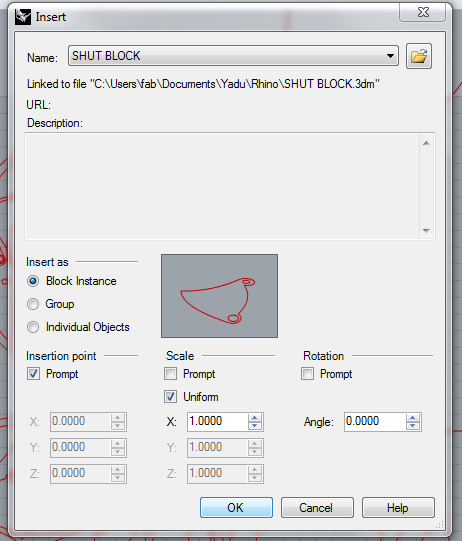The width and height of the screenshot is (462, 541).
Task: Click the block preview thumbnail
Action: pyautogui.click(x=219, y=296)
